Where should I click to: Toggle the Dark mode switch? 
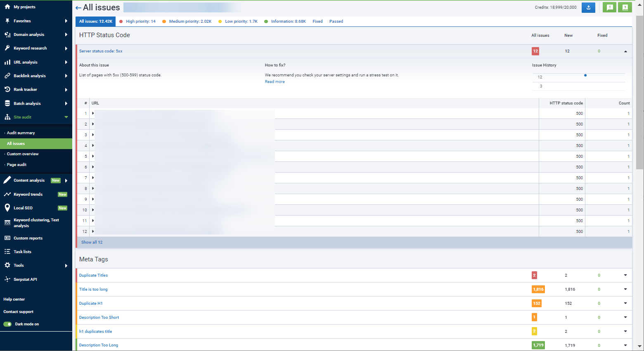[7, 324]
